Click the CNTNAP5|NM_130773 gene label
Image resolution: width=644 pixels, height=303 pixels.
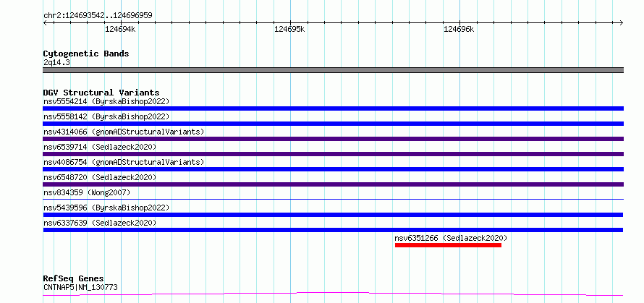80,287
